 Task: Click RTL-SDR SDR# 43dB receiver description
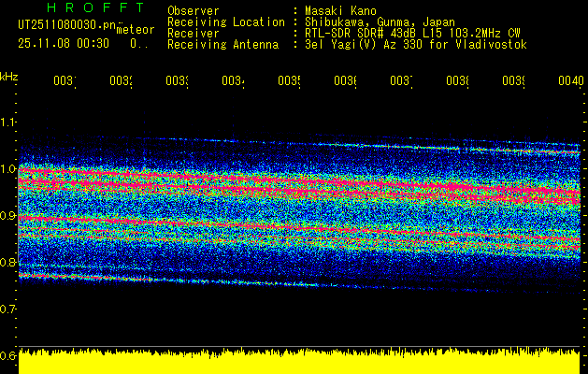(x=413, y=34)
